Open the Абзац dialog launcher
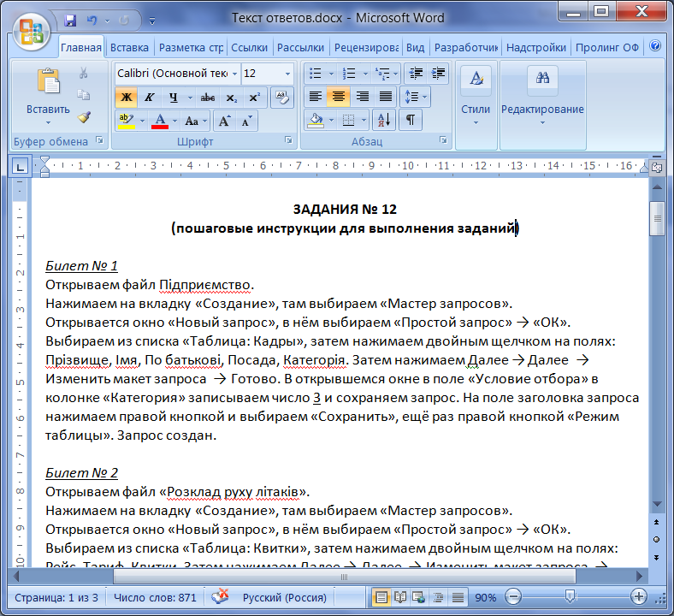The image size is (674, 616). [x=443, y=140]
